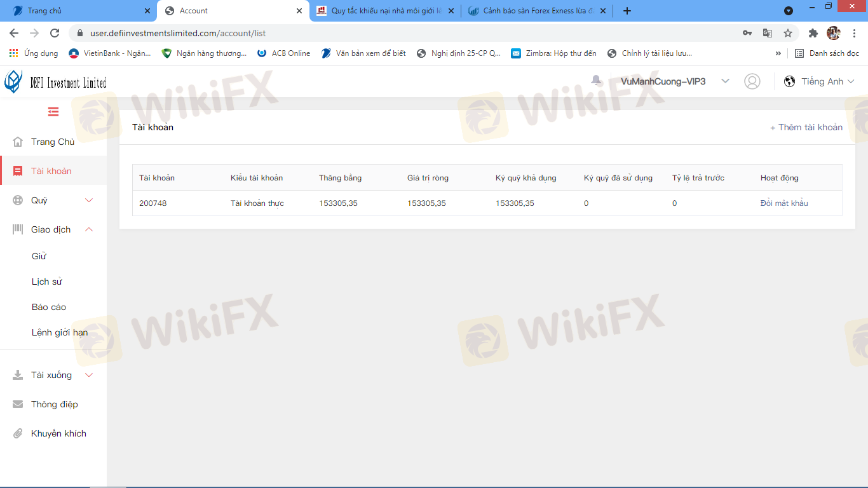Viewport: 868px width, 488px height.
Task: Bookmark this page with star icon
Action: 788,33
